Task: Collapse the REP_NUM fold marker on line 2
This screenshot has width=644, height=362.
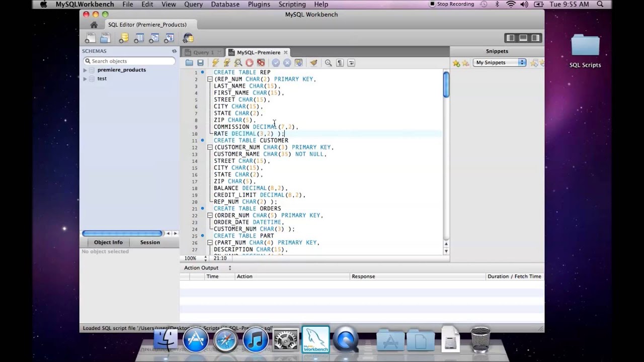Action: tap(210, 79)
